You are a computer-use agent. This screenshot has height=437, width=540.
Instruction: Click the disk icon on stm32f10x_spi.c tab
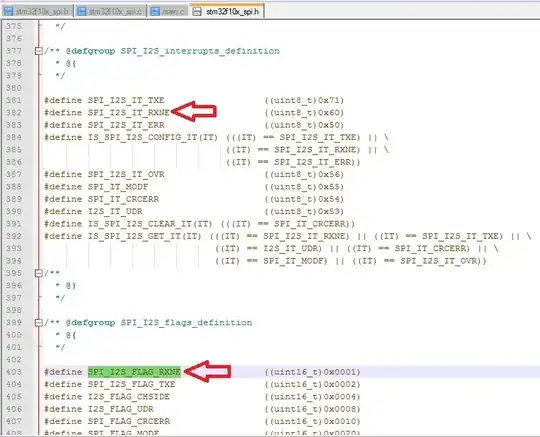(82, 11)
